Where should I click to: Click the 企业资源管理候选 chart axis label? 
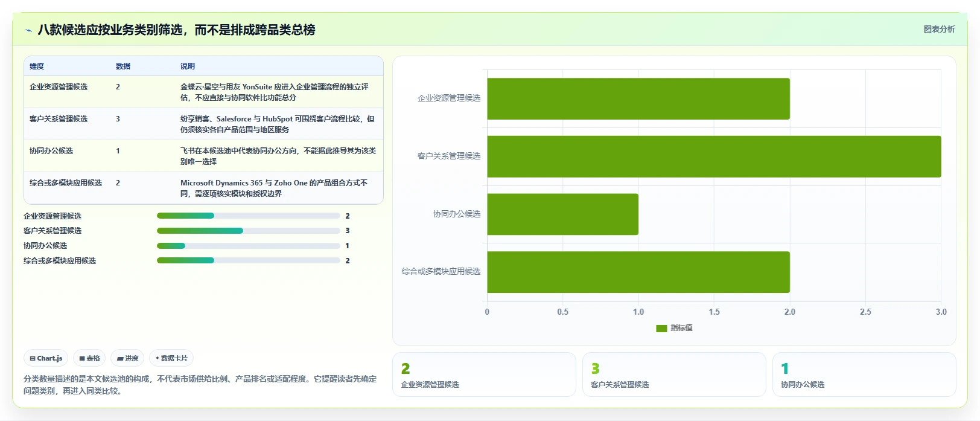click(x=449, y=98)
